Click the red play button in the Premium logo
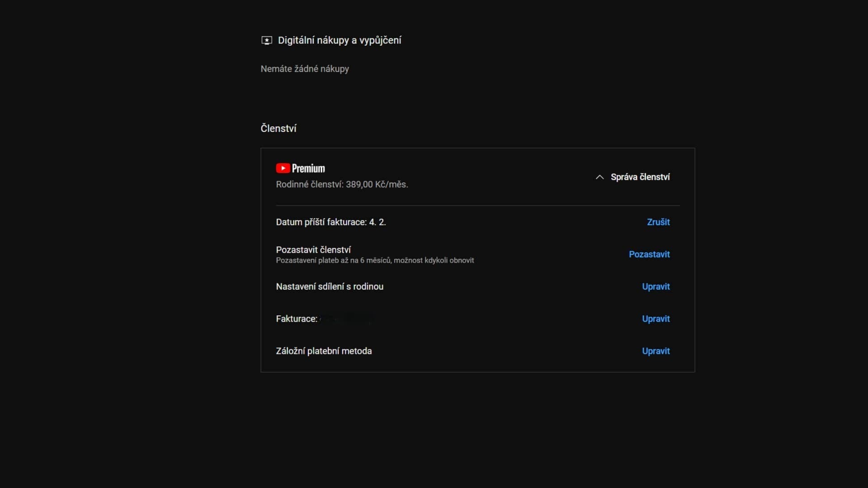 coord(283,168)
